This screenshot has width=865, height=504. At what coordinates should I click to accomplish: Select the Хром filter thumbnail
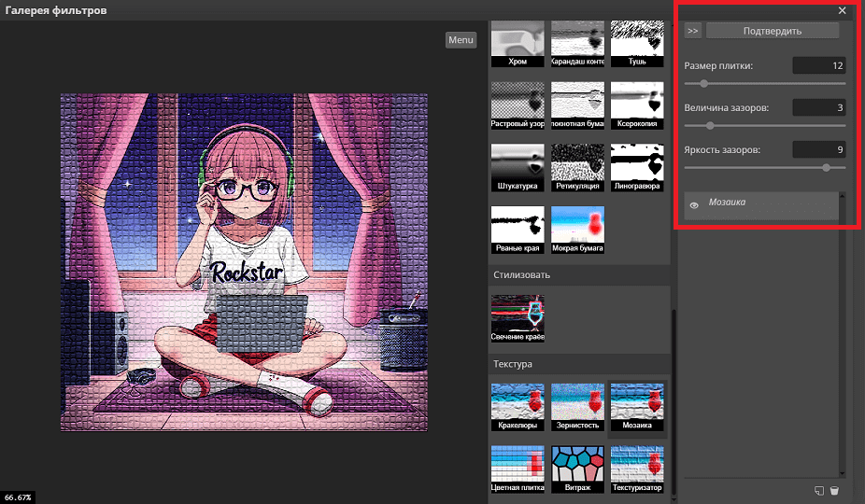tap(518, 44)
